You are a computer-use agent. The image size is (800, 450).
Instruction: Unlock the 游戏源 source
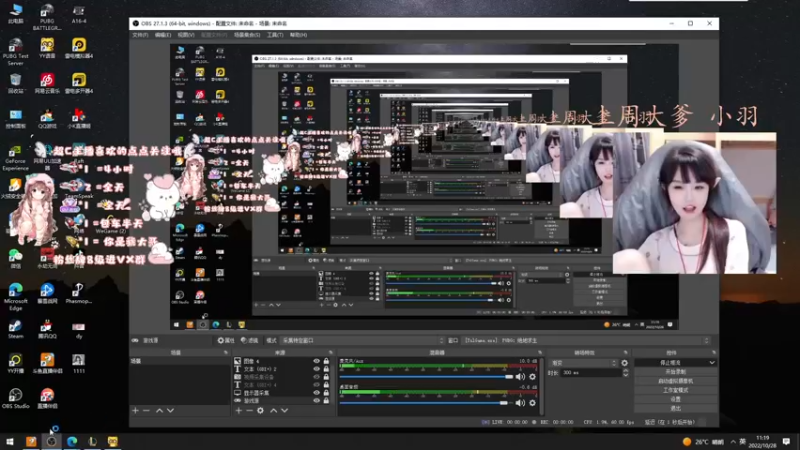tap(326, 401)
